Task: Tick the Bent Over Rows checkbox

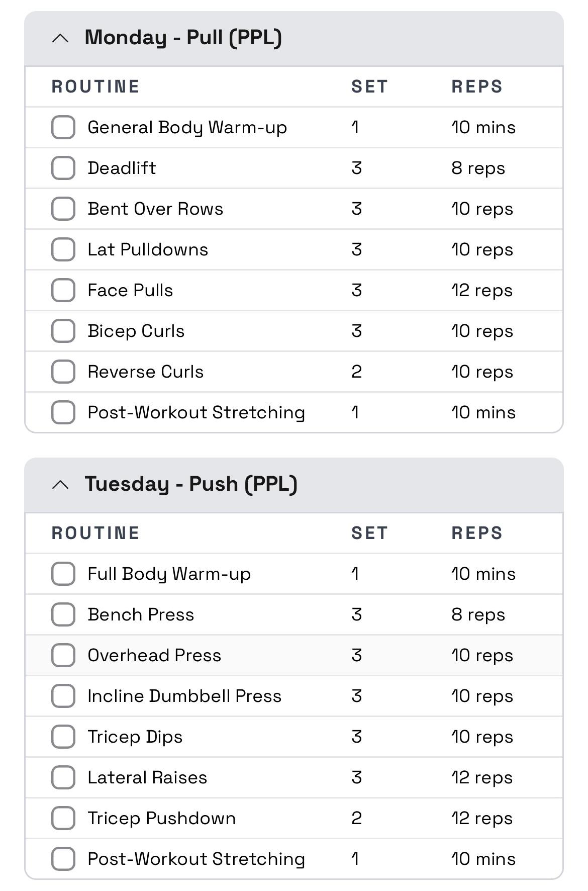Action: (x=63, y=209)
